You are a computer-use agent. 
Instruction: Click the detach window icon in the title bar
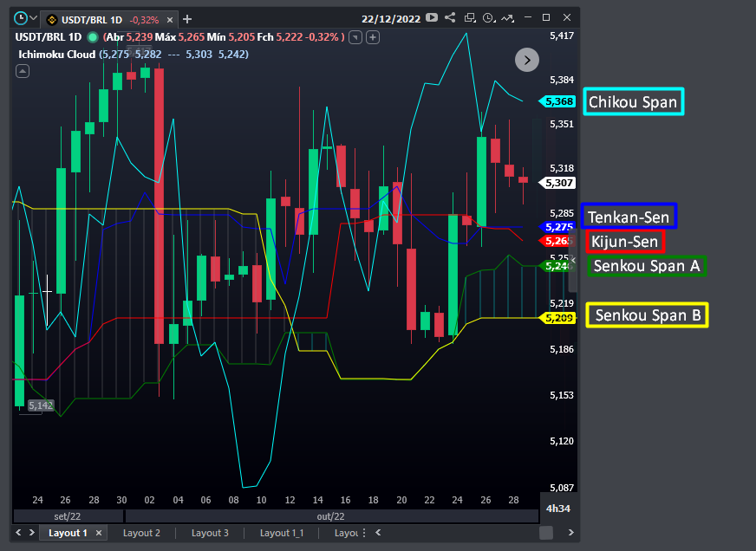click(x=470, y=18)
